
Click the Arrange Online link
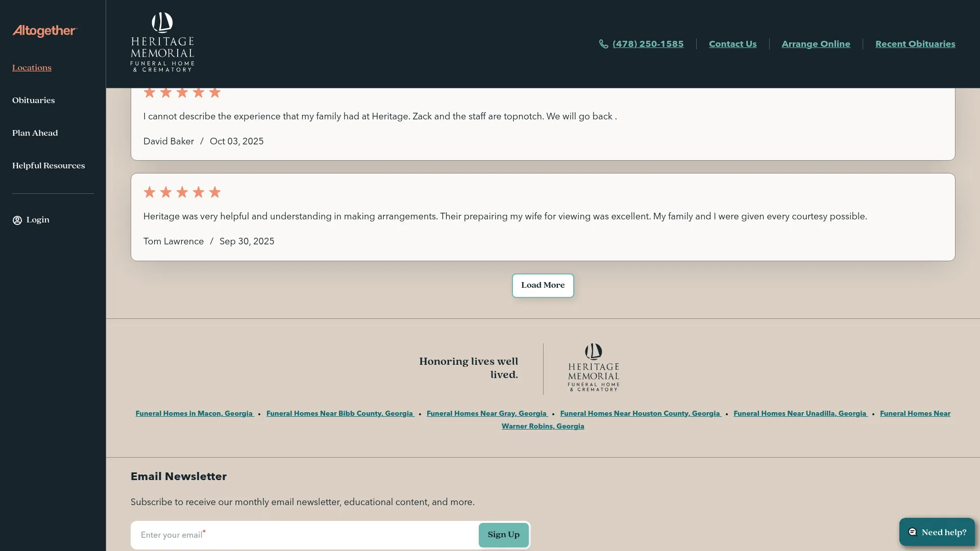pyautogui.click(x=816, y=44)
